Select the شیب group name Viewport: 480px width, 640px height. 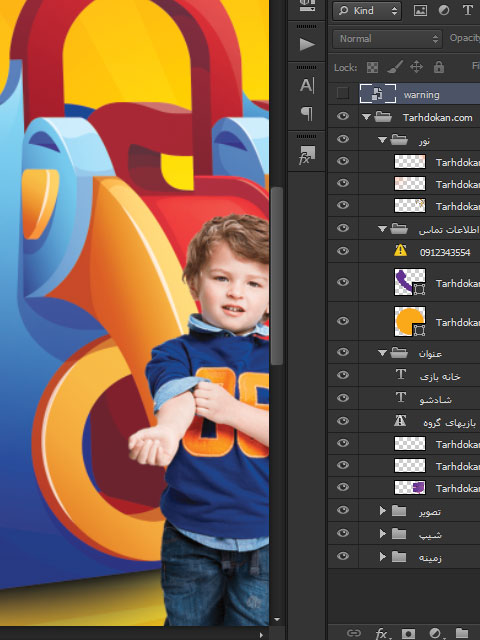(x=430, y=535)
